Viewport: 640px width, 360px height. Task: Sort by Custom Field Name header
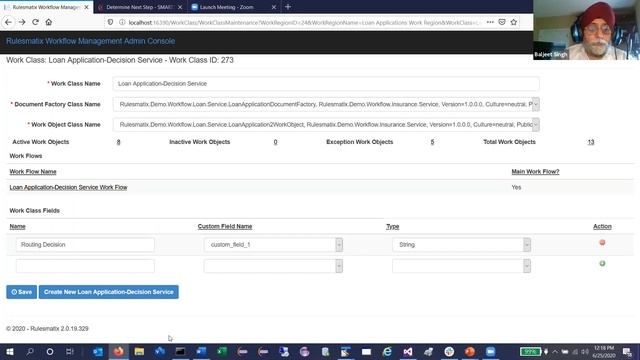click(225, 227)
